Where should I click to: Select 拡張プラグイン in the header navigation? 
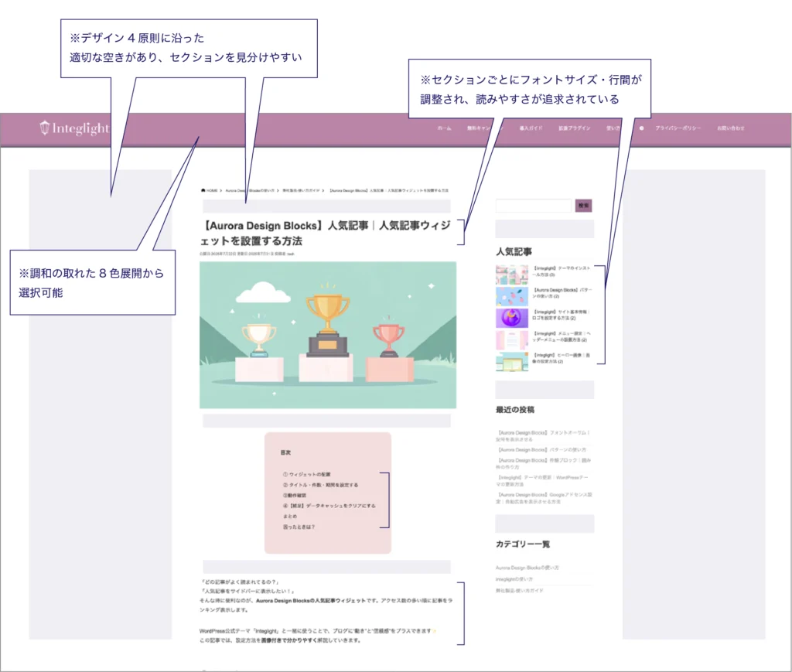pos(570,128)
